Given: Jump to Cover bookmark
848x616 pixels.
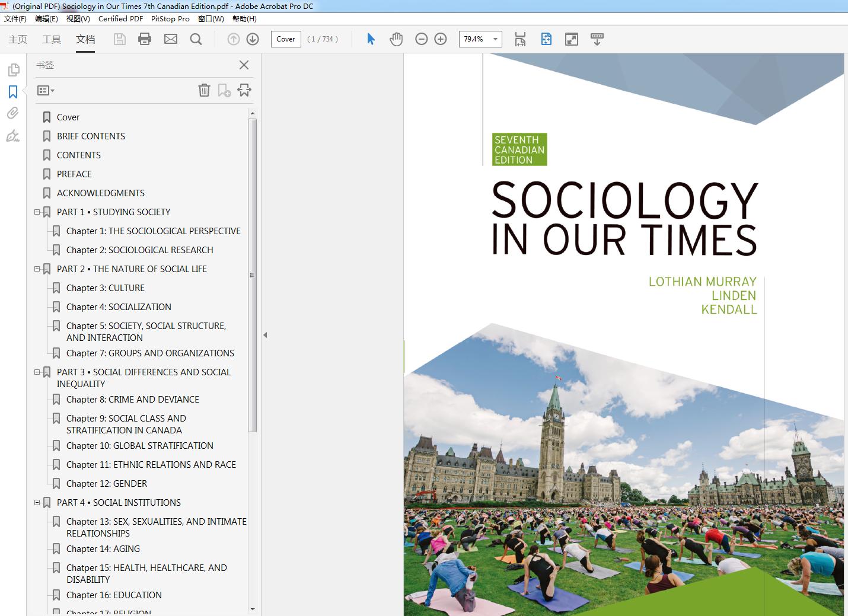Looking at the screenshot, I should [x=68, y=117].
